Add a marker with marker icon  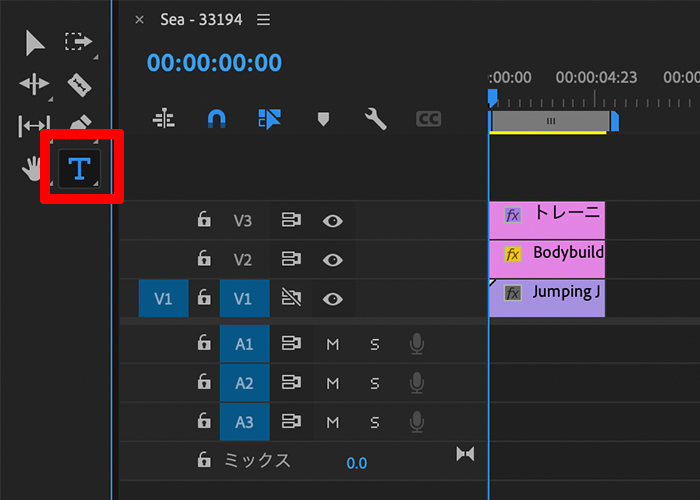click(x=323, y=119)
